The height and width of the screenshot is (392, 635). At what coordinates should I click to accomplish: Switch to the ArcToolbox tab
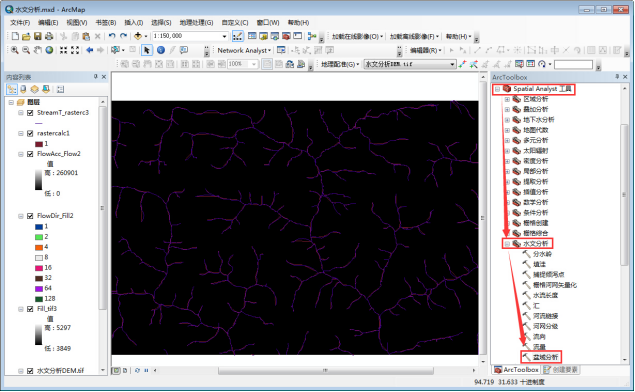coord(516,370)
